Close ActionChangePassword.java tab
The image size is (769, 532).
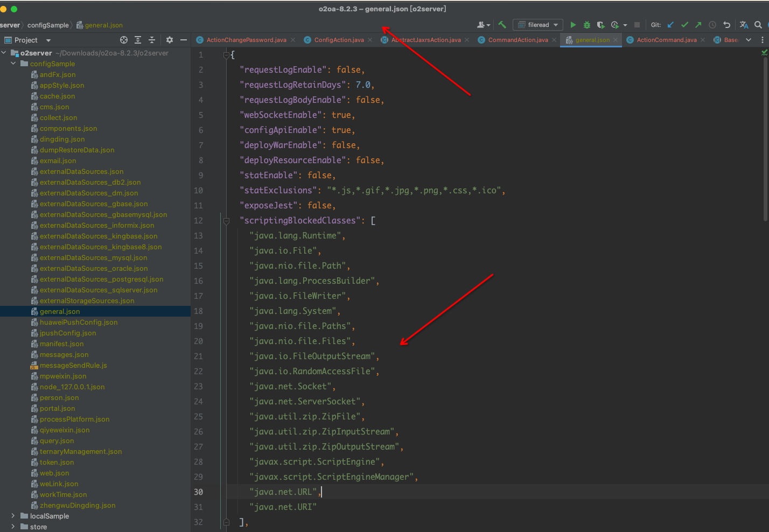293,40
